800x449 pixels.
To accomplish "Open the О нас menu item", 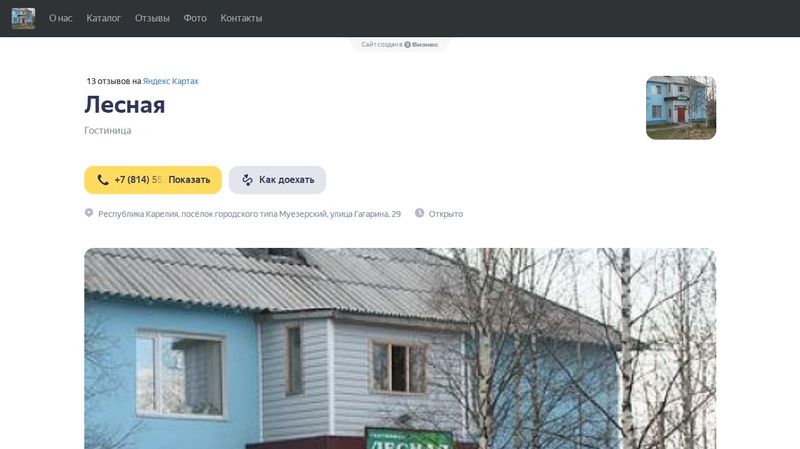I will (x=61, y=18).
